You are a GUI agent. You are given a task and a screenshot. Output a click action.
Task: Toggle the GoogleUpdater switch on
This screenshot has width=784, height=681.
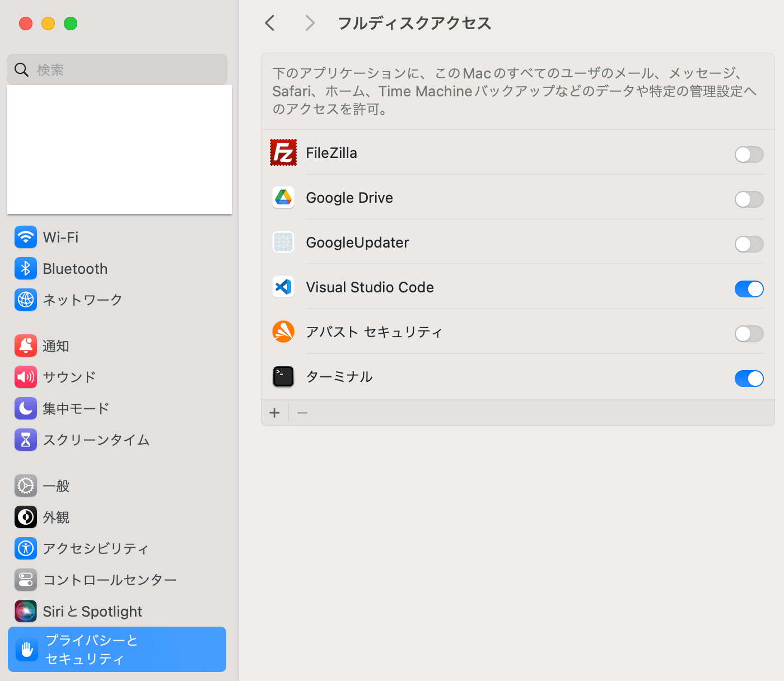749,244
